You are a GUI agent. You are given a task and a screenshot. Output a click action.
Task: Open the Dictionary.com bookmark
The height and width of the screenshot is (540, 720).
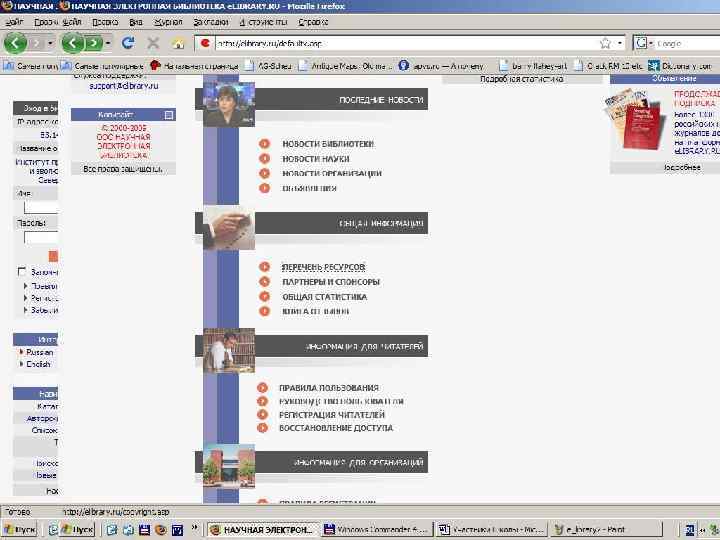(x=680, y=66)
